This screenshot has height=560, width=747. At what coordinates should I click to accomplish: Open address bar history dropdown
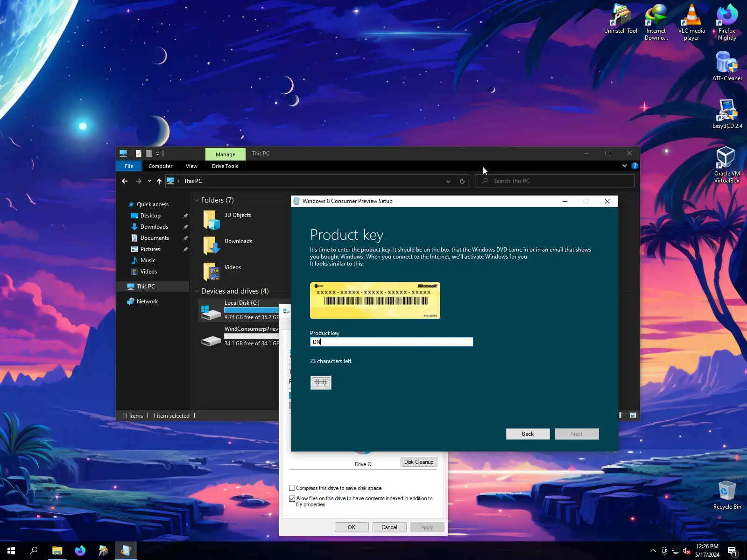tap(448, 181)
